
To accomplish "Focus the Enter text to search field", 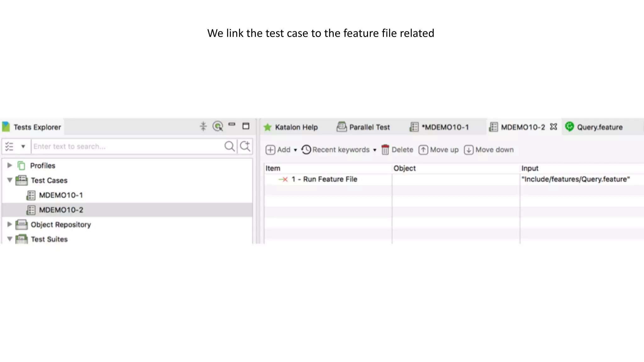I will (127, 146).
